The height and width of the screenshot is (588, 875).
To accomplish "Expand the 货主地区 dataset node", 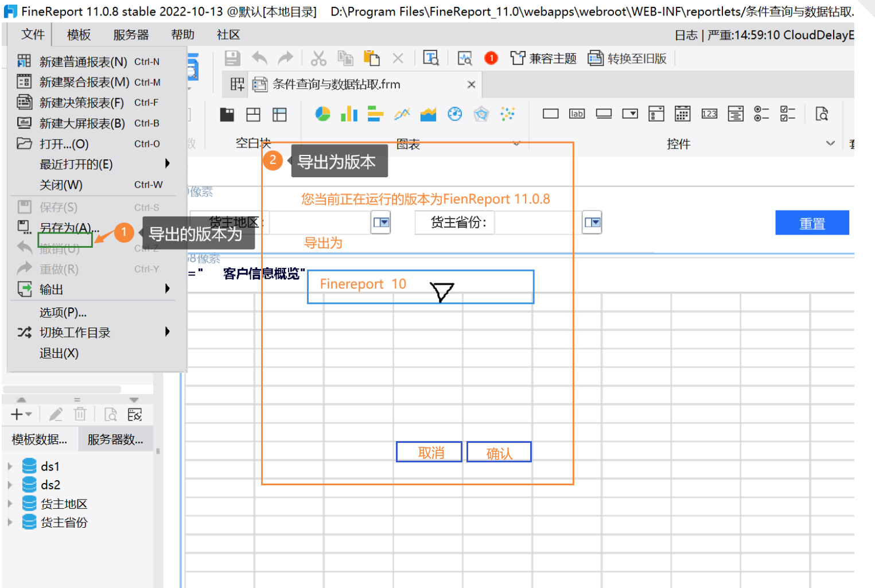I will [x=10, y=504].
